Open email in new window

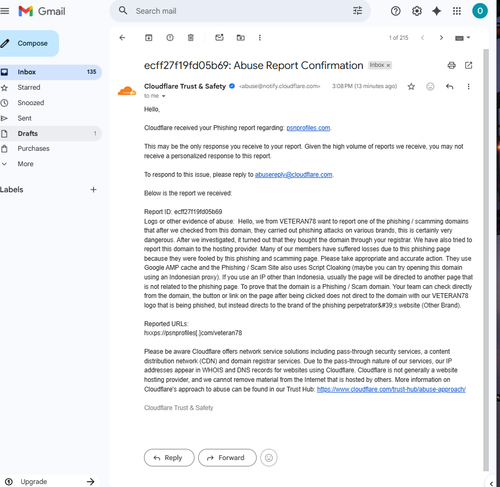[x=468, y=65]
